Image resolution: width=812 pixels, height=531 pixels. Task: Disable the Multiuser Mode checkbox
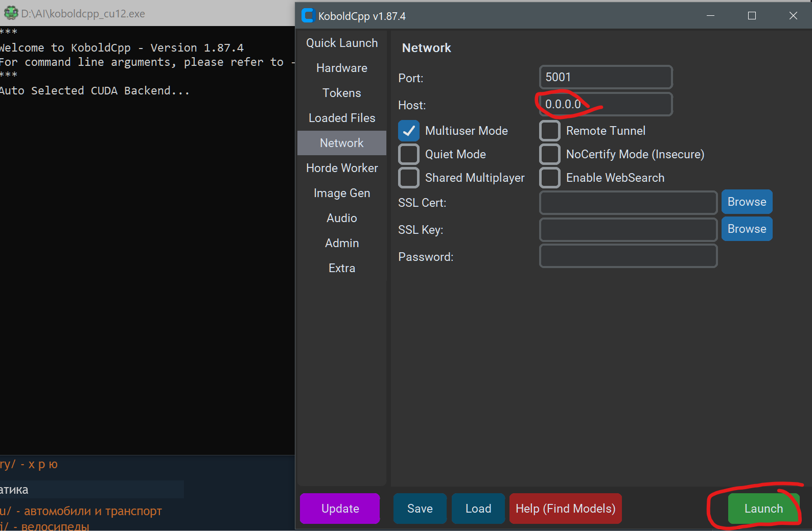[409, 131]
